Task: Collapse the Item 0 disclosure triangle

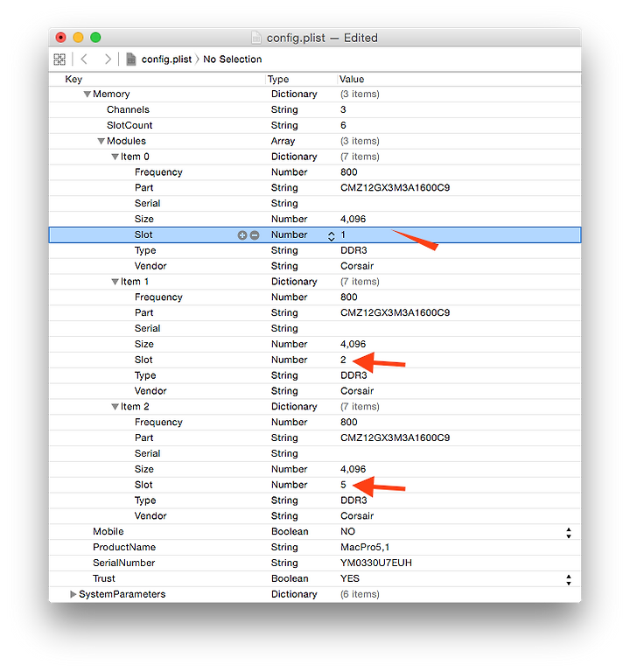Action: pyautogui.click(x=115, y=157)
